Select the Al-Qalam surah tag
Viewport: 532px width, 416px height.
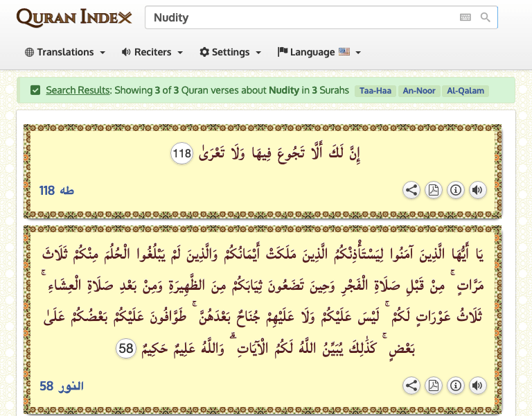[465, 91]
